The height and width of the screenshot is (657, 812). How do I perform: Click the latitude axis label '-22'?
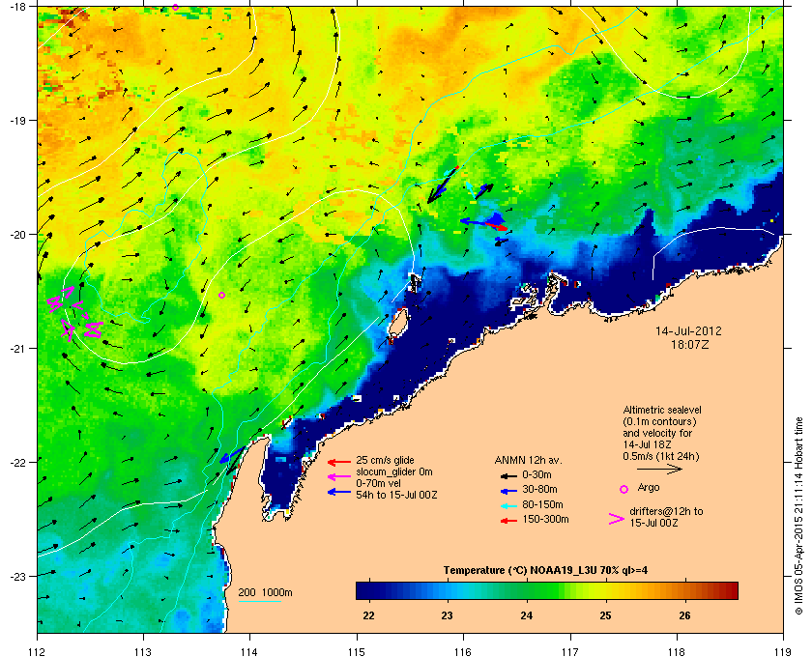(17, 462)
